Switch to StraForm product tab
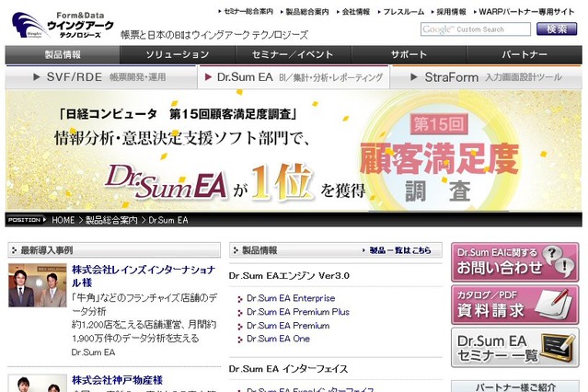This screenshot has height=392, width=588. click(x=487, y=77)
